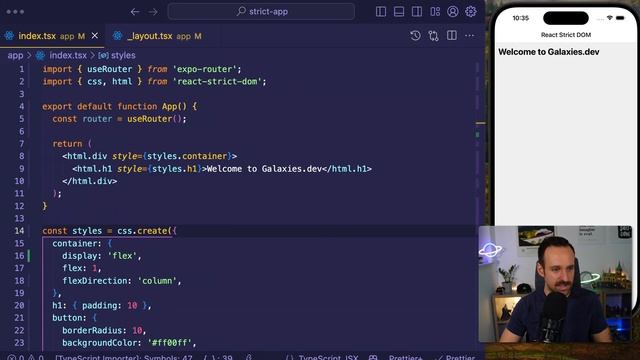Click the 'expo-router' string on line 1
The image size is (640, 360).
point(204,69)
